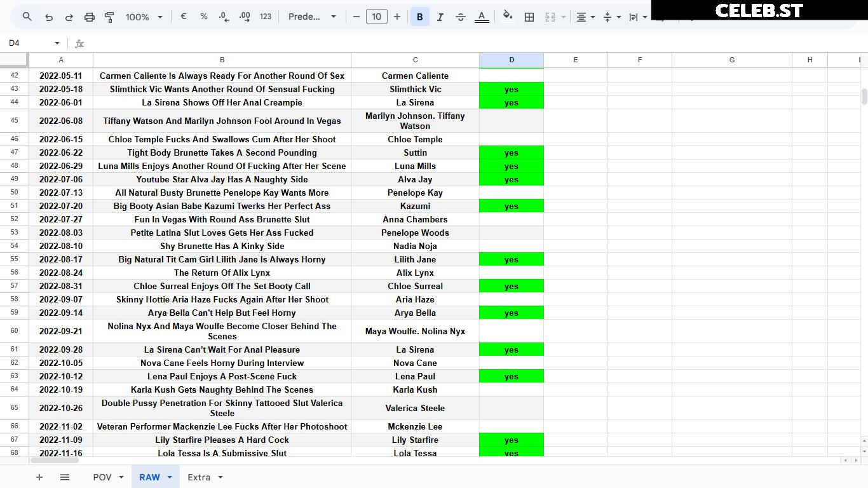Expand the font family dropdown

[312, 17]
